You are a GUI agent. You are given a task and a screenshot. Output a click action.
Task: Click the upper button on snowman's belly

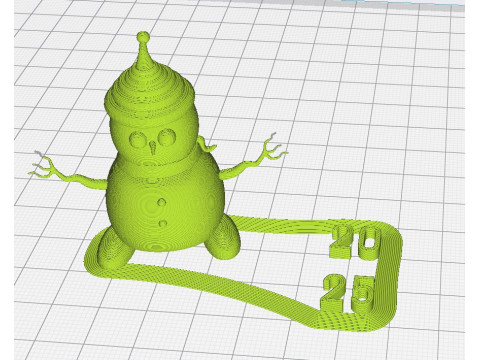pyautogui.click(x=162, y=202)
